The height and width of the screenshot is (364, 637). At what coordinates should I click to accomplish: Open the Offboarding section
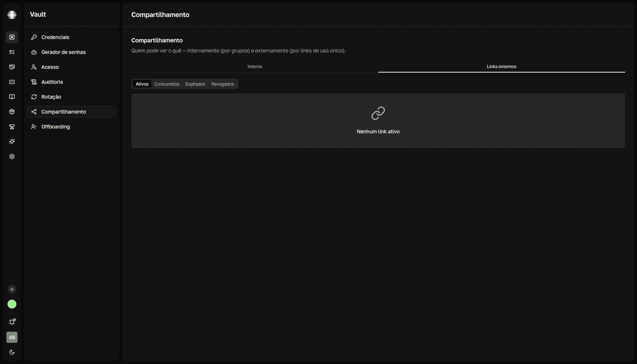[71, 126]
